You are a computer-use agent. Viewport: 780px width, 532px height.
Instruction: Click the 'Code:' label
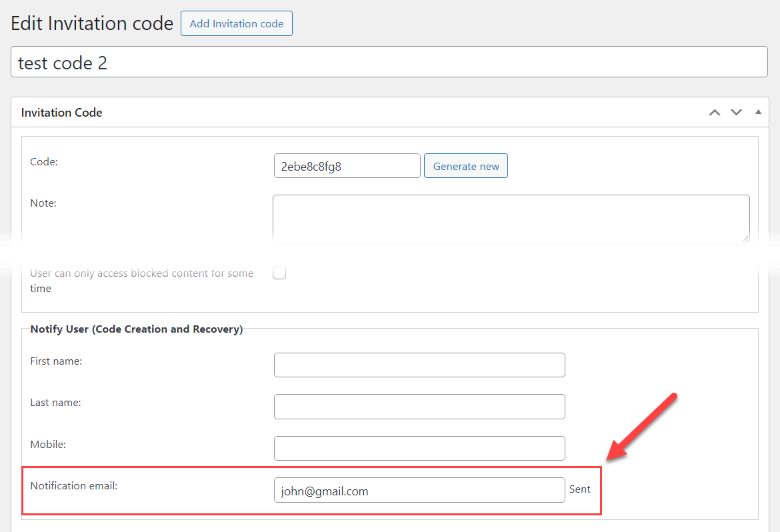(44, 162)
